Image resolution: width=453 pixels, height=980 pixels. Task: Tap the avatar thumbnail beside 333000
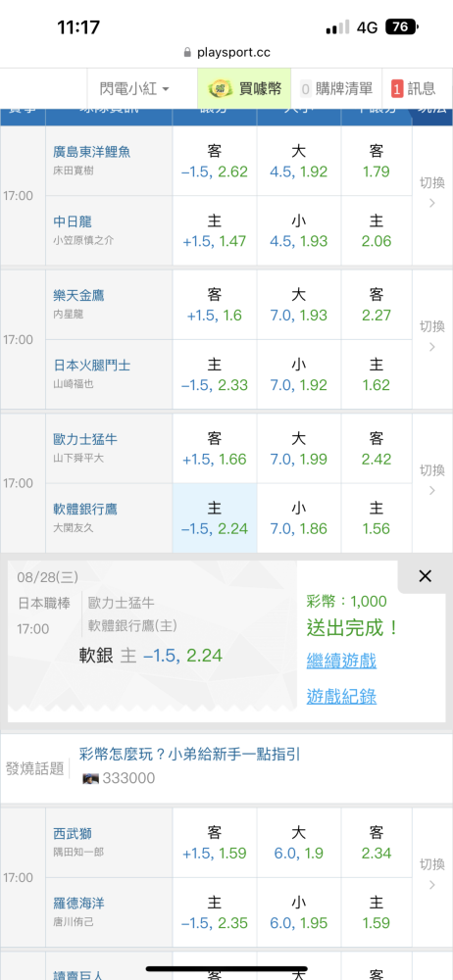tap(91, 779)
